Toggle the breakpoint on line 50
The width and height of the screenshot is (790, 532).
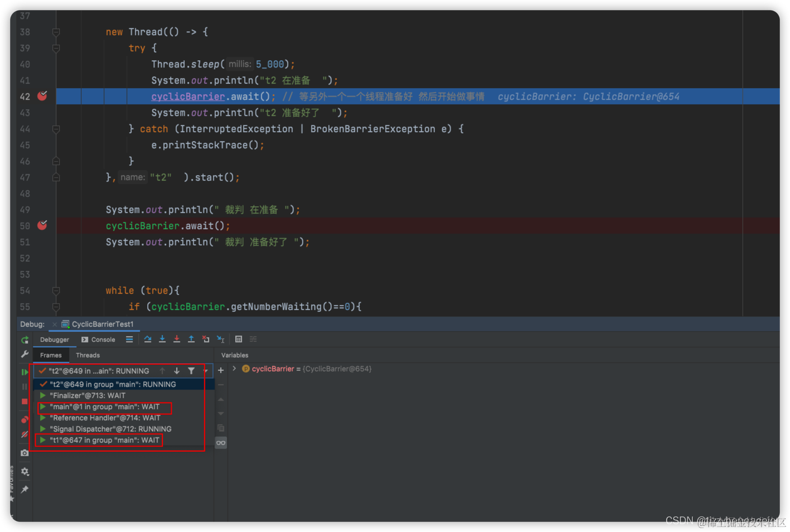tap(42, 225)
